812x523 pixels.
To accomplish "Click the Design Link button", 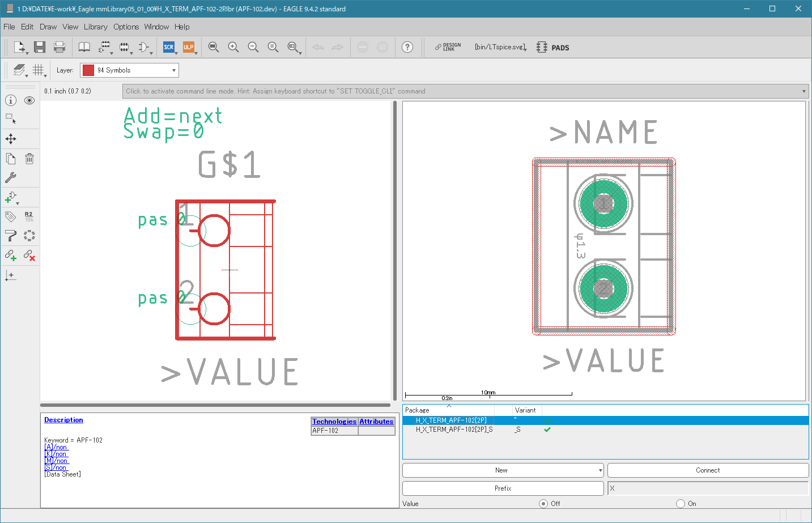I will point(448,47).
